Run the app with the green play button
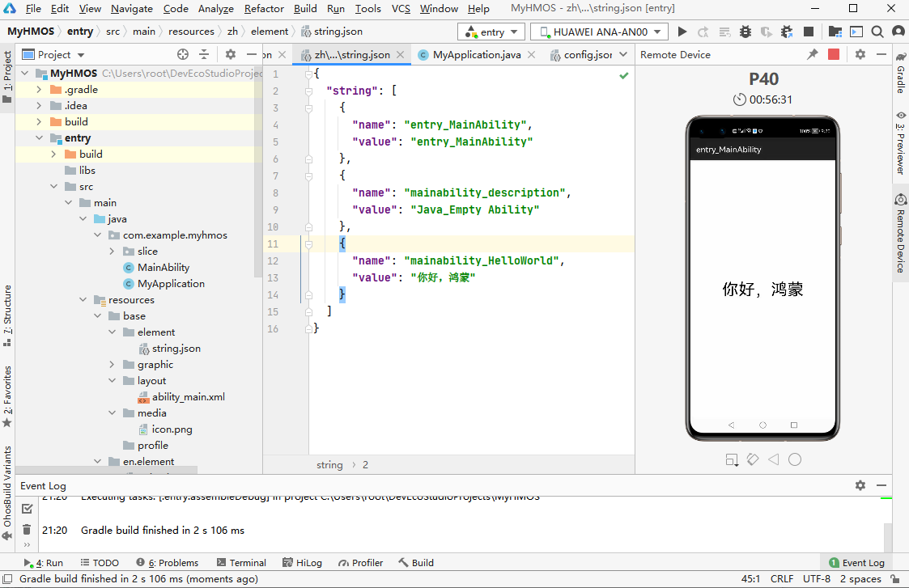Viewport: 909px width, 588px height. point(682,32)
